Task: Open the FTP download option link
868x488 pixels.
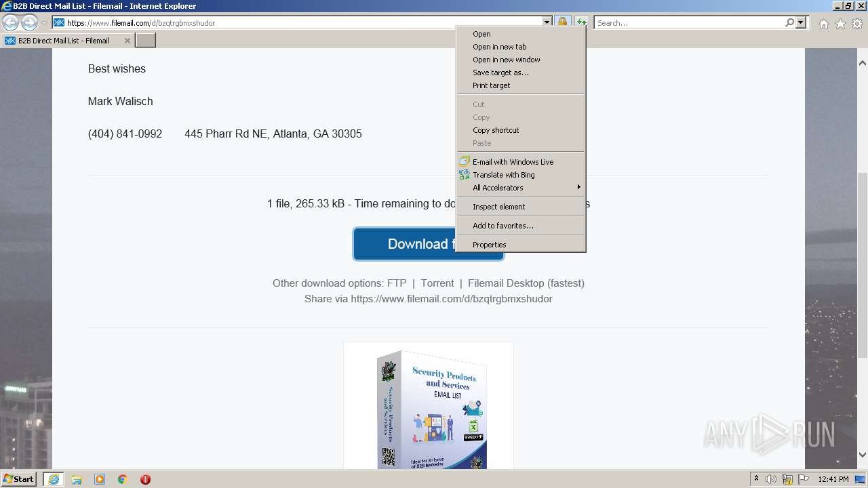Action: (397, 283)
